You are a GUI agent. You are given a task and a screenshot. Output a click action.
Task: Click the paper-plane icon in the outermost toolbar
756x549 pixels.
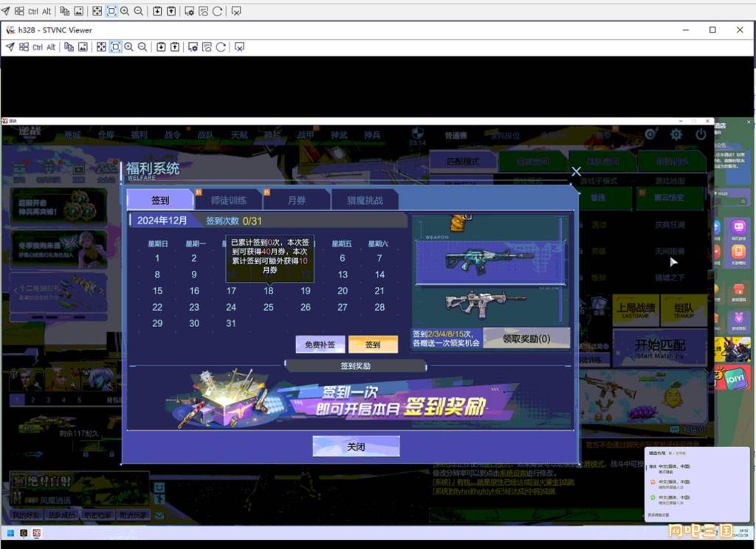click(6, 11)
